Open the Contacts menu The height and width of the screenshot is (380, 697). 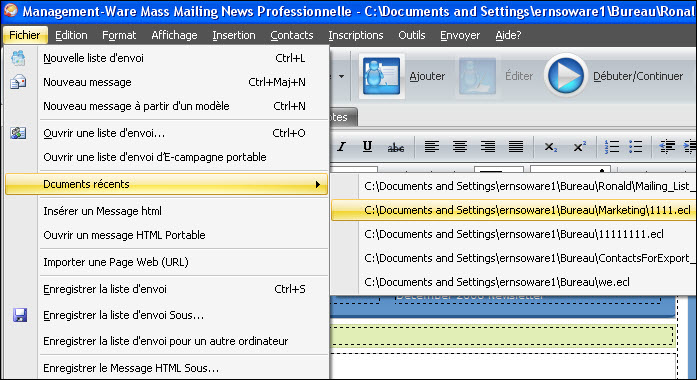tap(292, 35)
